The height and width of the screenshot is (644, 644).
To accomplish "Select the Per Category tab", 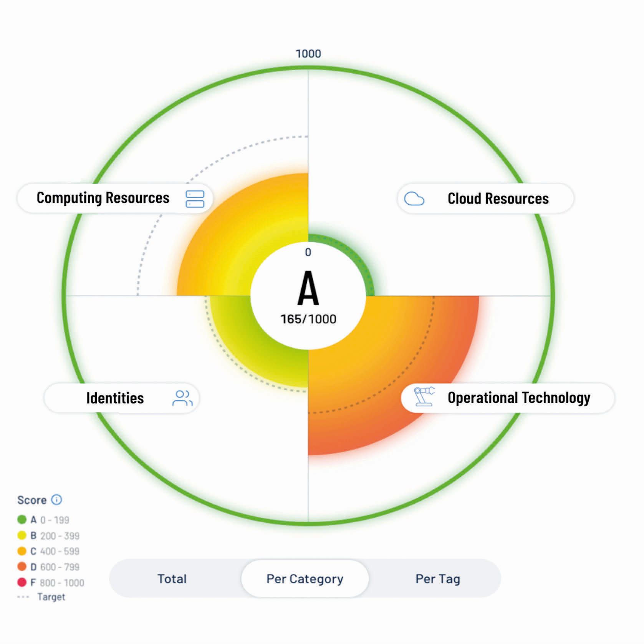I will [x=305, y=579].
